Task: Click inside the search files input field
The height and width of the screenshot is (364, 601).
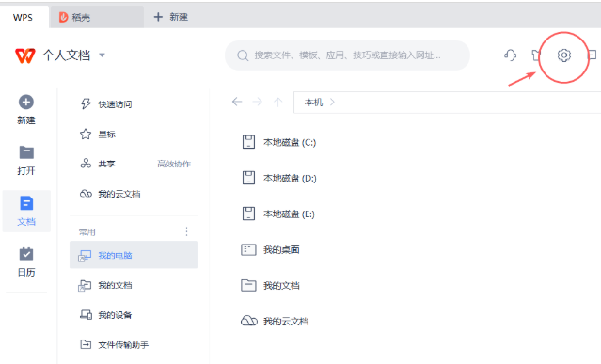Action: [347, 55]
